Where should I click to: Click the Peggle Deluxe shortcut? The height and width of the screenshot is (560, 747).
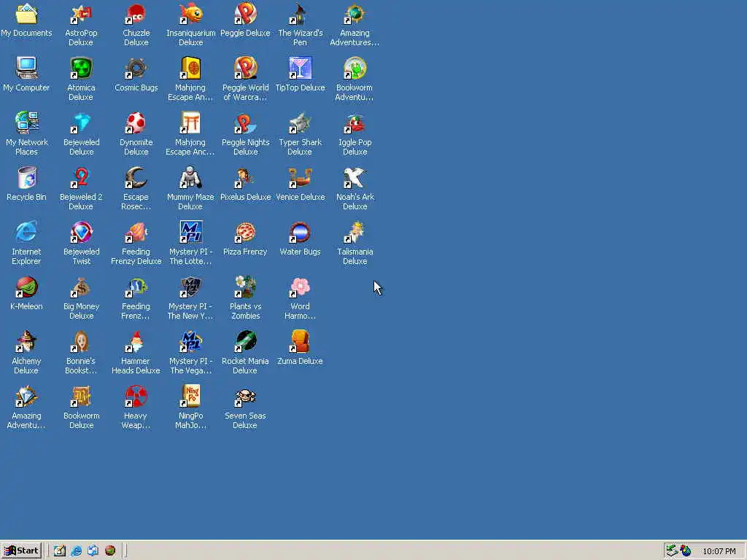coord(245,15)
